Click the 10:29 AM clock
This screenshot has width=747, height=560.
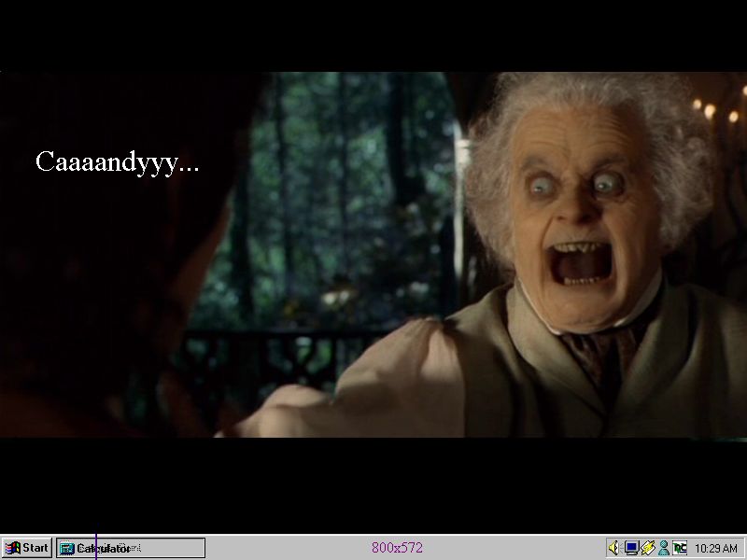click(x=715, y=549)
